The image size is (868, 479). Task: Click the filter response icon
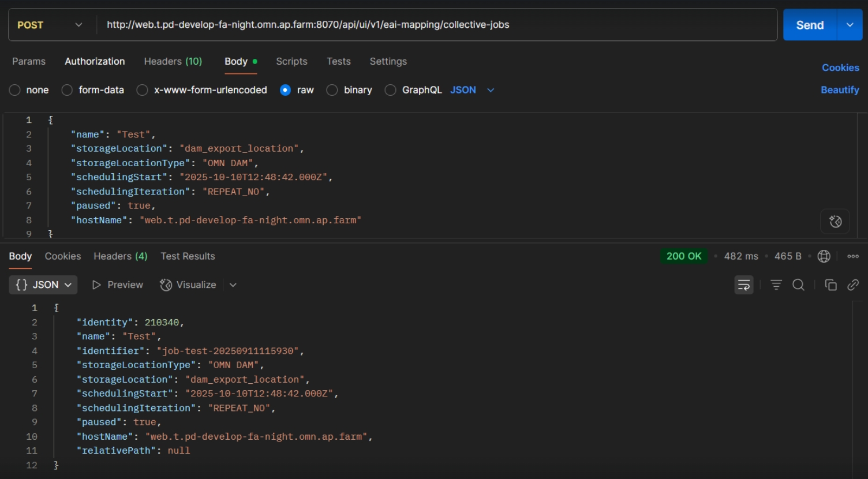(776, 285)
